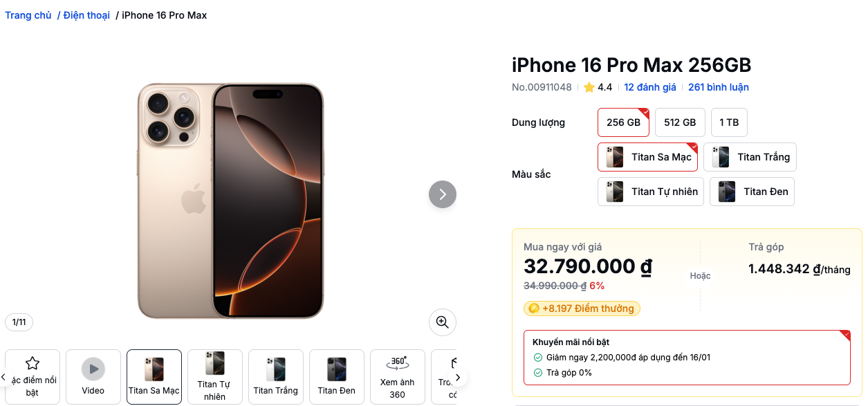Go to Trang chủ from the breadcrumb
The image size is (868, 406).
[28, 15]
